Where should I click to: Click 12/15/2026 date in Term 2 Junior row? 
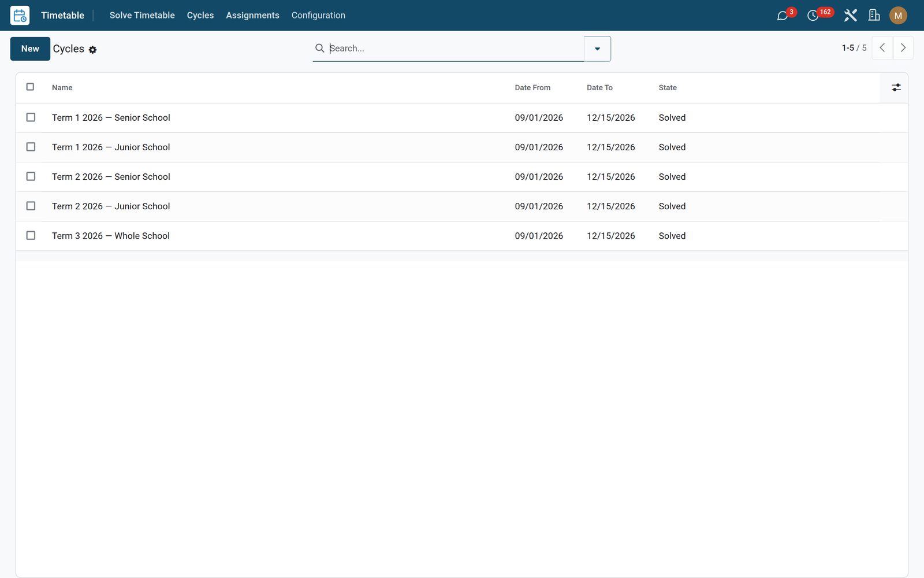pos(611,206)
